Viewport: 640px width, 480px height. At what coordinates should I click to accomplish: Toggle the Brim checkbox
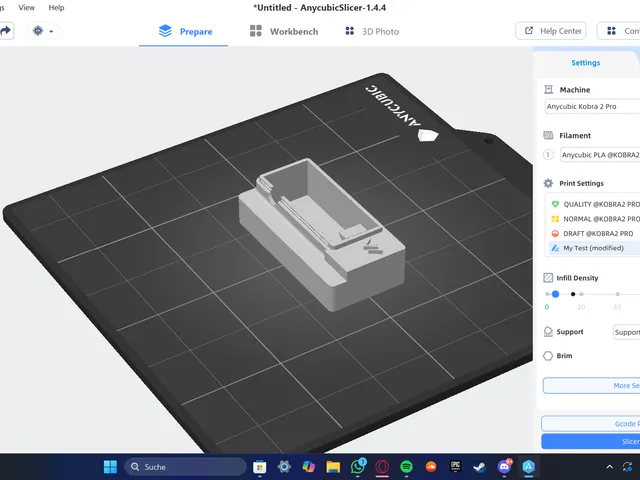(548, 356)
